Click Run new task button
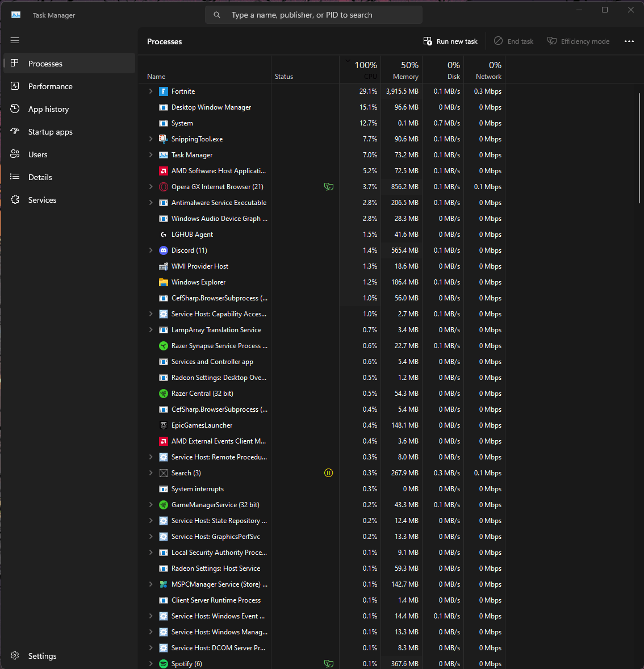The width and height of the screenshot is (644, 669). pyautogui.click(x=451, y=41)
